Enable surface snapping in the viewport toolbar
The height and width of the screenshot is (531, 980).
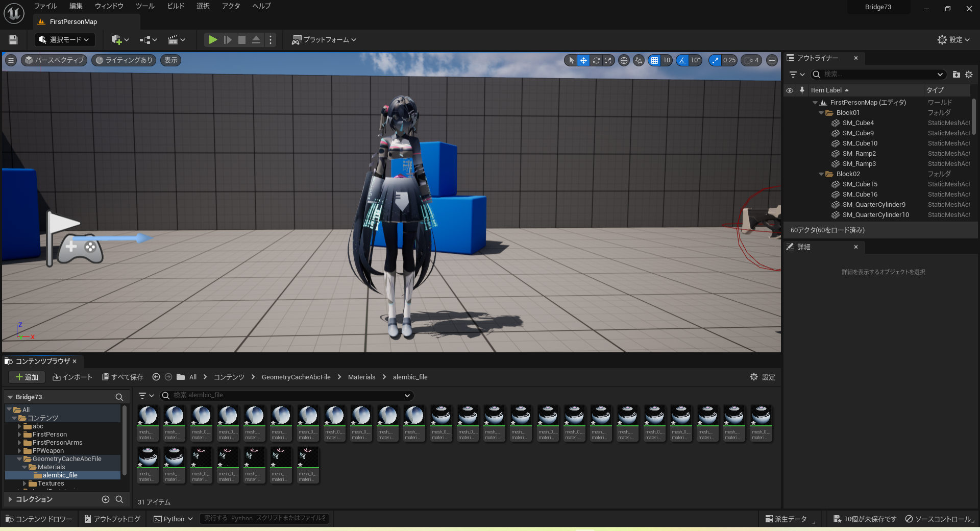pos(639,60)
